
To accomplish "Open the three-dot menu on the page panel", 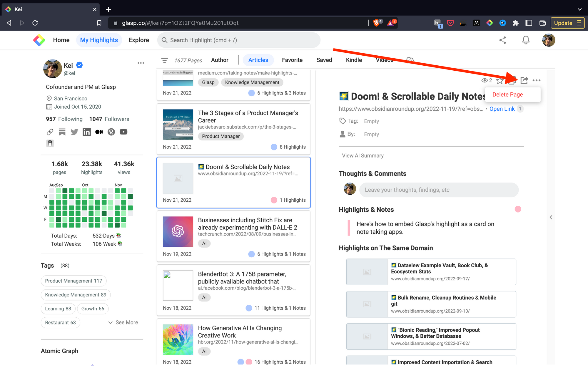I will 536,80.
